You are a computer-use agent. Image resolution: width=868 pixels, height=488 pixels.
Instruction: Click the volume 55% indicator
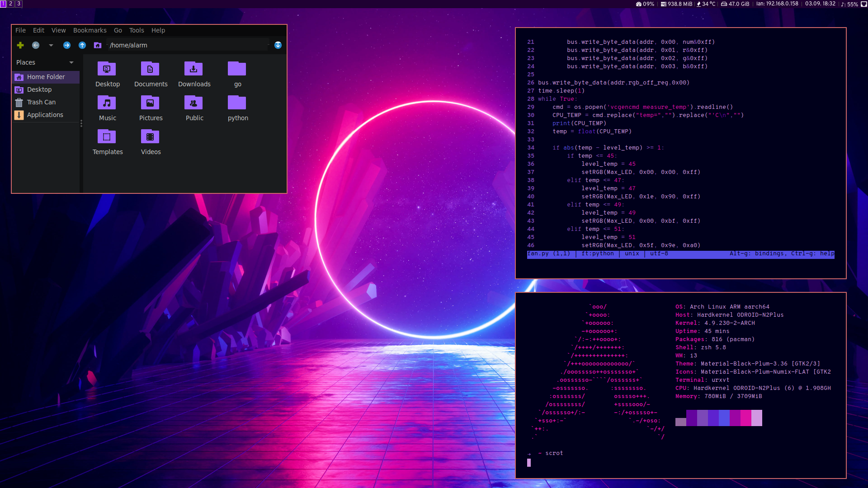(849, 4)
